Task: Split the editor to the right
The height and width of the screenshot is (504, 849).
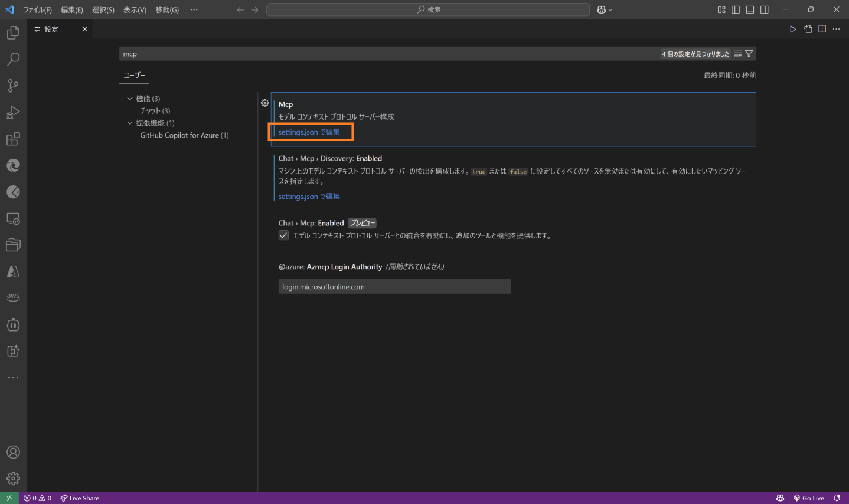Action: tap(822, 29)
